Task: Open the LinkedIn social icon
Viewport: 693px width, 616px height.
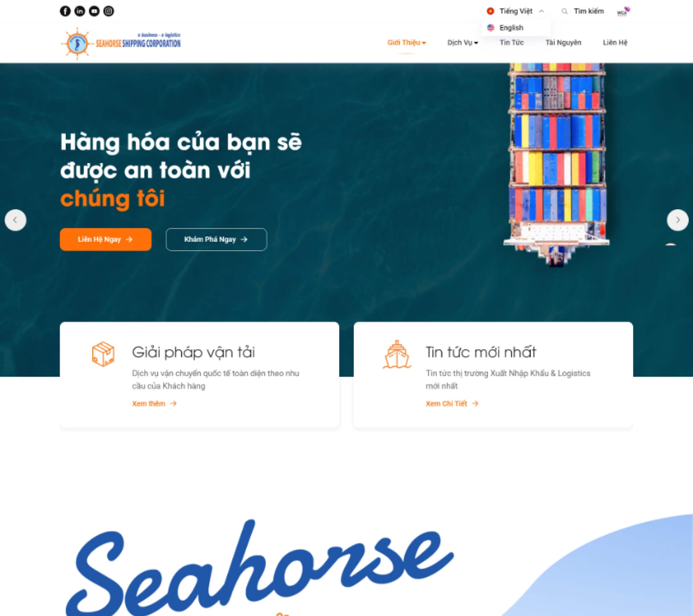Action: pyautogui.click(x=80, y=11)
